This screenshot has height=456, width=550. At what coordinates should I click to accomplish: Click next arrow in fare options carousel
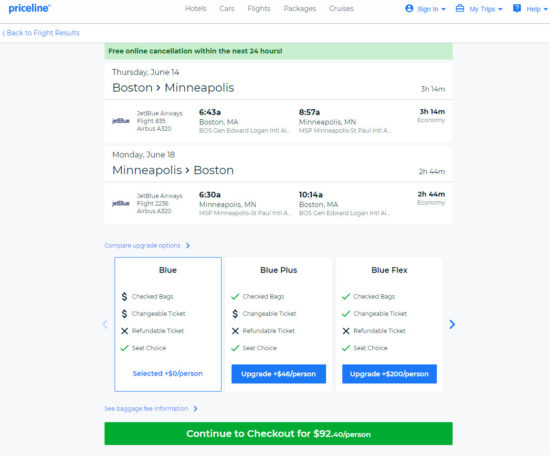452,324
